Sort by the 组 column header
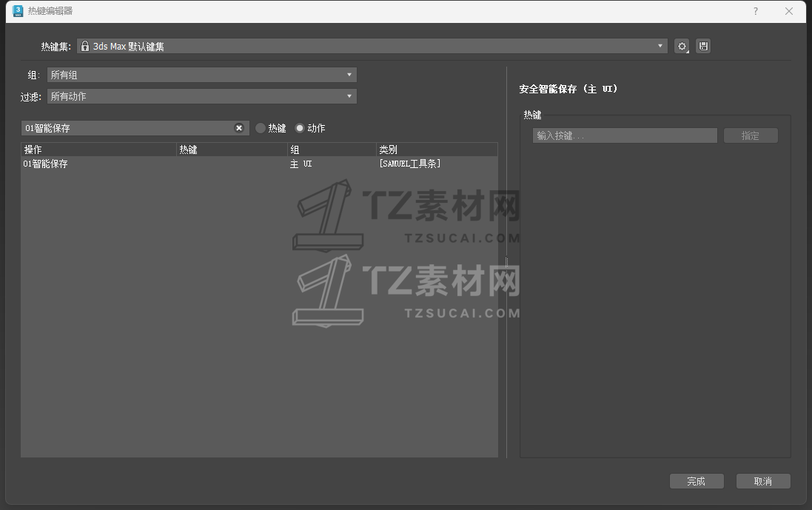812x510 pixels. [332, 150]
